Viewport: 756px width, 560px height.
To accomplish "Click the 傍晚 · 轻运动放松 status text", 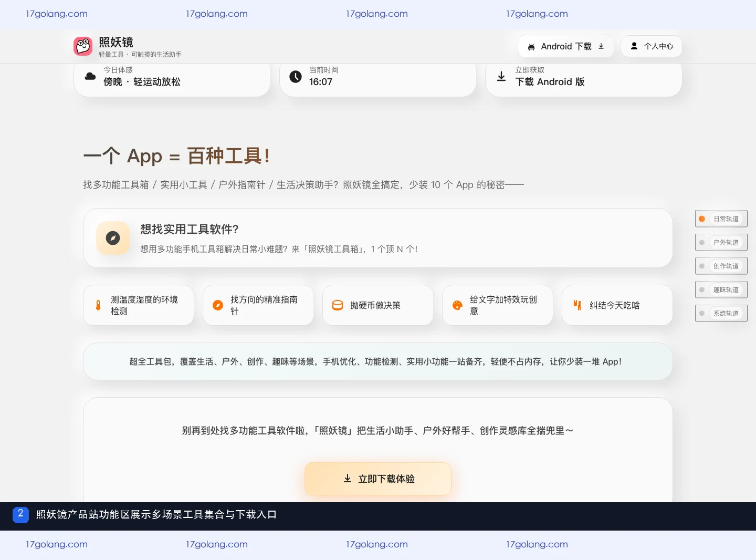I will tap(142, 82).
